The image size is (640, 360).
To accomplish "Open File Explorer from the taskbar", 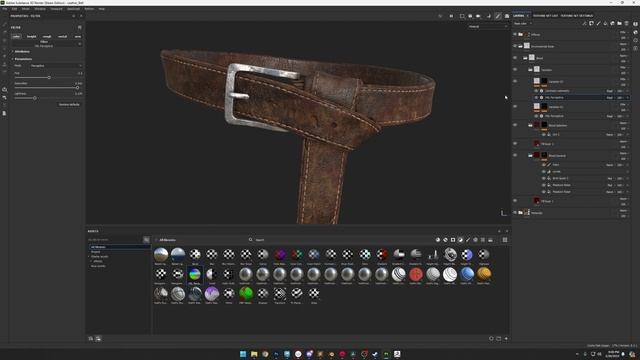I will click(254, 354).
